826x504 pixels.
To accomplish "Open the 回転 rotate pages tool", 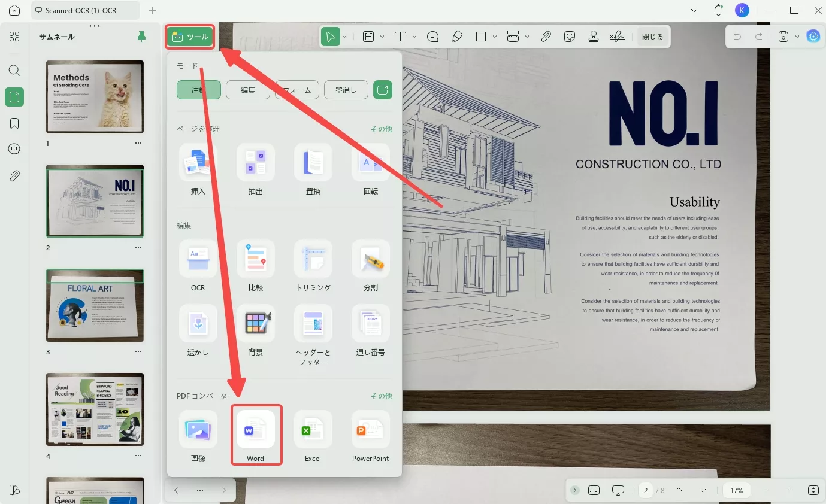I will click(x=371, y=170).
